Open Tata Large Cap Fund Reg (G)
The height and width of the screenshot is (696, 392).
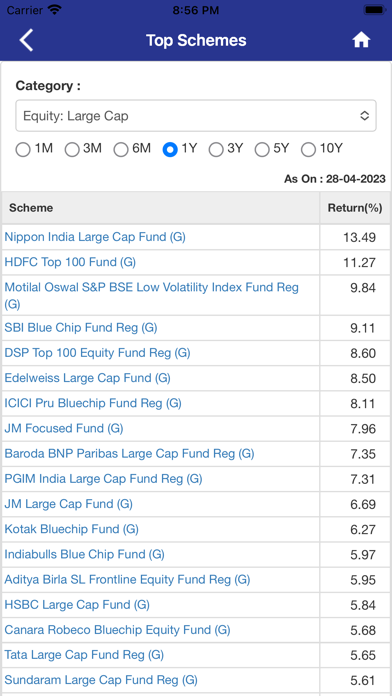[x=84, y=655]
